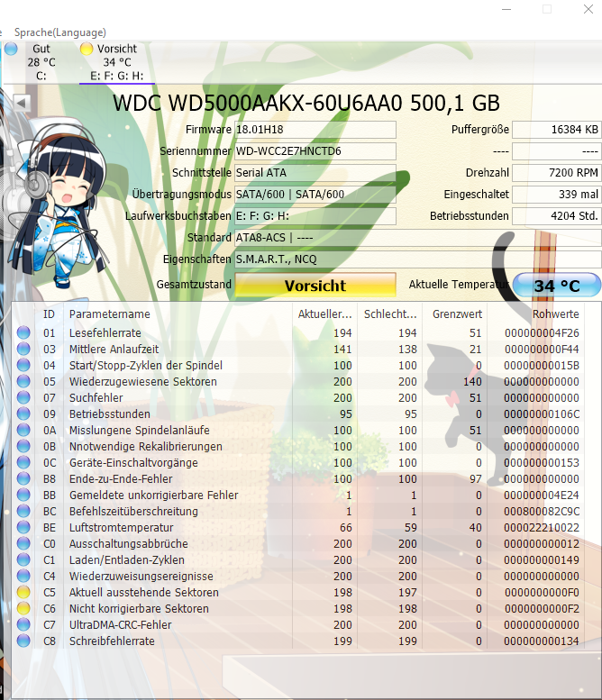Click status icon of Schreibfehlerrate

click(23, 641)
